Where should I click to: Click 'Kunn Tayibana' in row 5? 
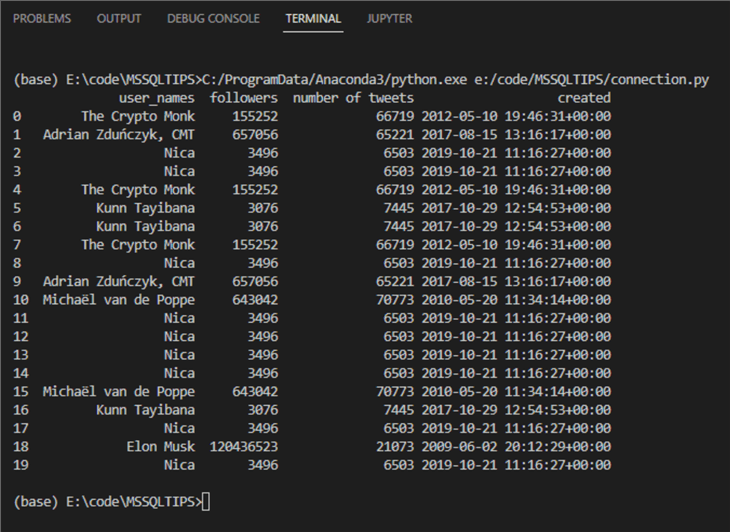click(145, 208)
